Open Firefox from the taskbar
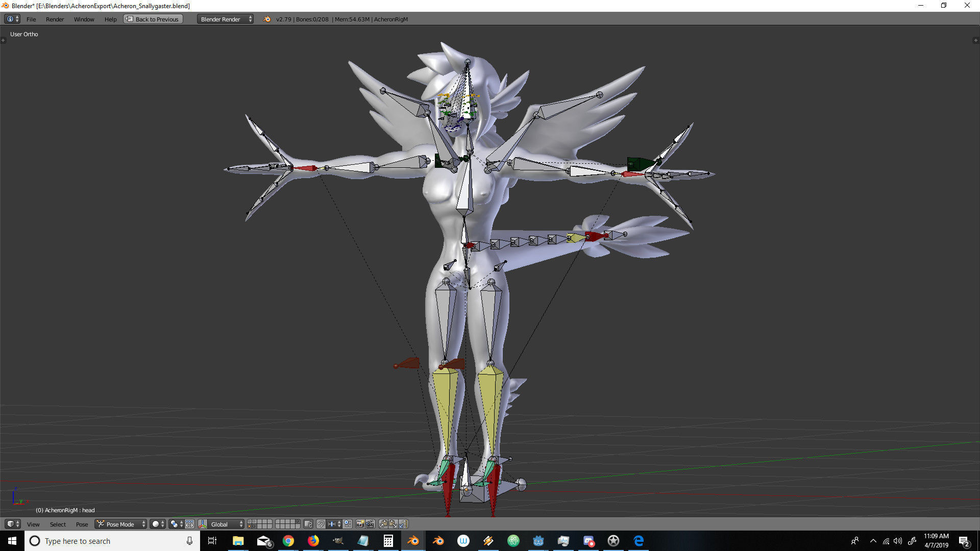 313,541
